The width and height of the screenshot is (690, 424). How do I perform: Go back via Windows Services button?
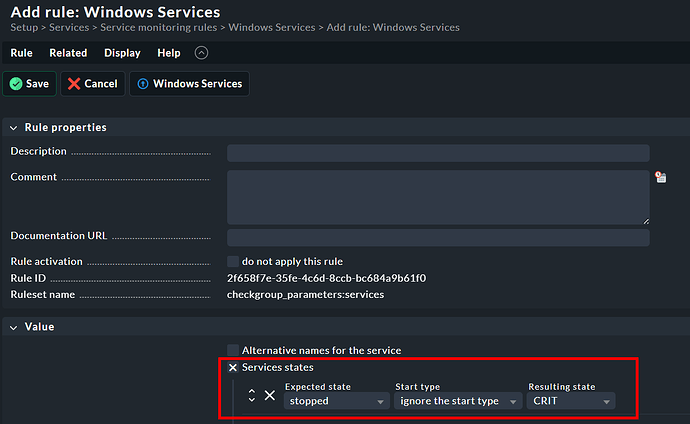tap(188, 84)
